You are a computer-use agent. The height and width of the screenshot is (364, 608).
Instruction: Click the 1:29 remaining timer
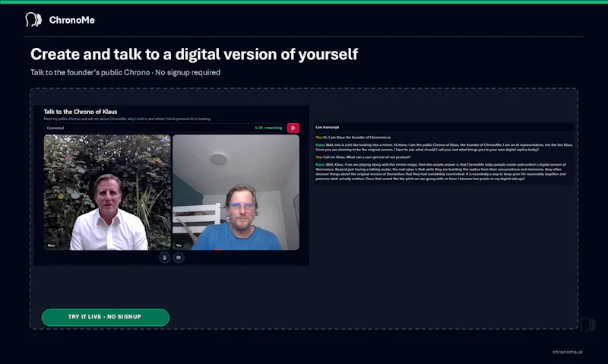268,128
